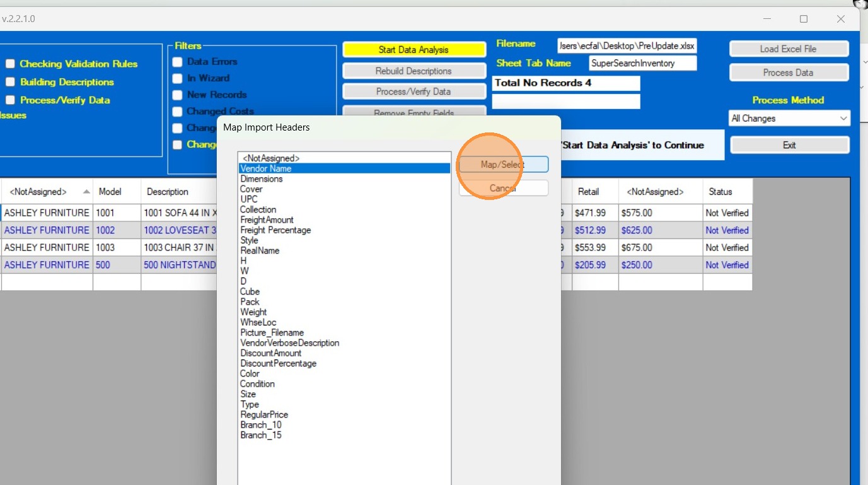Check the Data Errors filter
The image size is (868, 485).
click(x=178, y=62)
